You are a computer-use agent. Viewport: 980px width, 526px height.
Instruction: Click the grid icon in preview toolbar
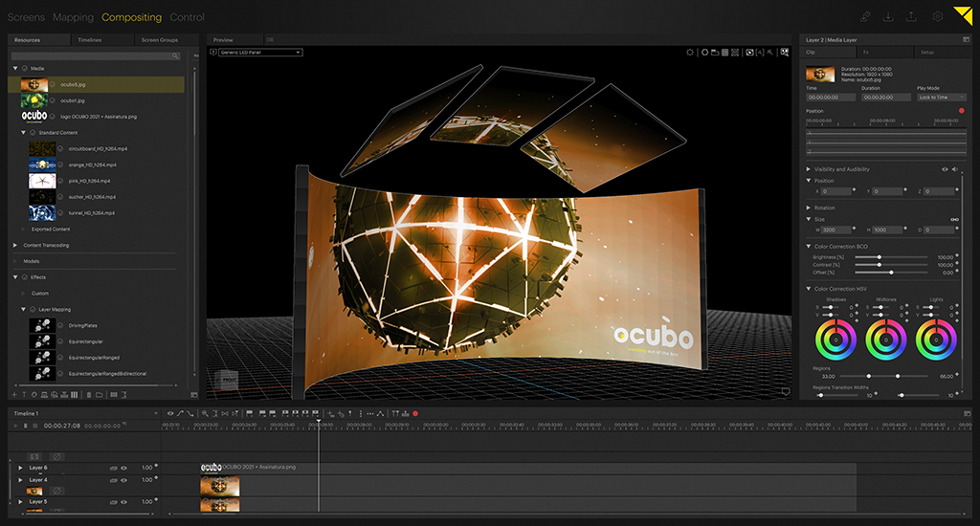(724, 53)
